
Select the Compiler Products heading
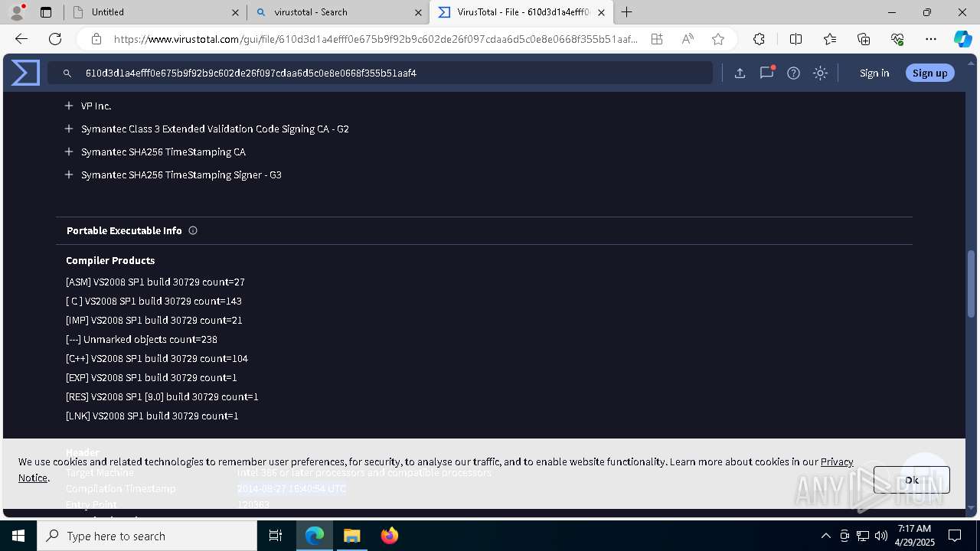click(x=110, y=260)
